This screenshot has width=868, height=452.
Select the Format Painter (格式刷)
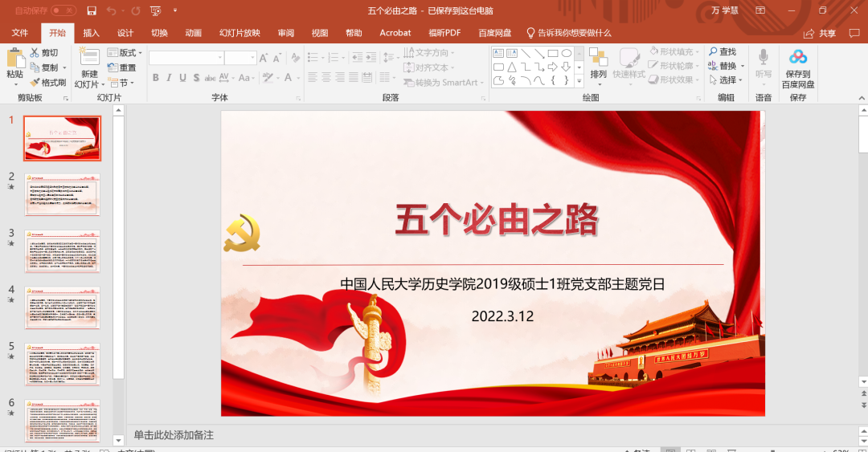pyautogui.click(x=47, y=83)
